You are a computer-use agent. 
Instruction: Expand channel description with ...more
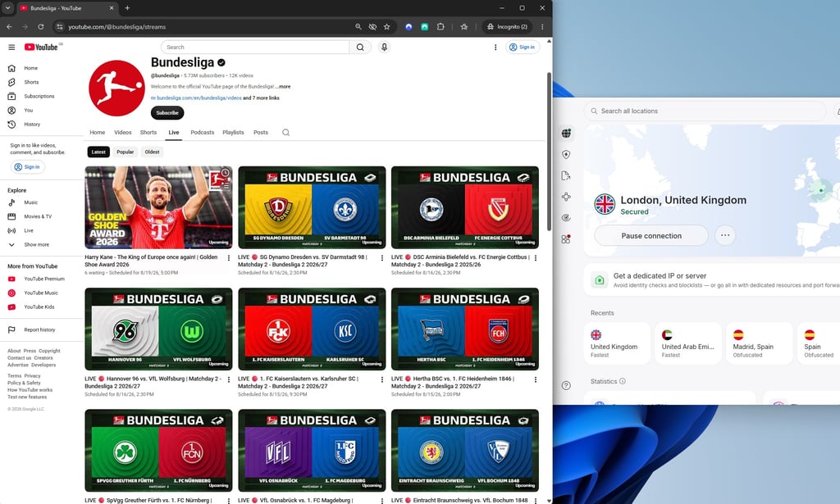point(283,86)
